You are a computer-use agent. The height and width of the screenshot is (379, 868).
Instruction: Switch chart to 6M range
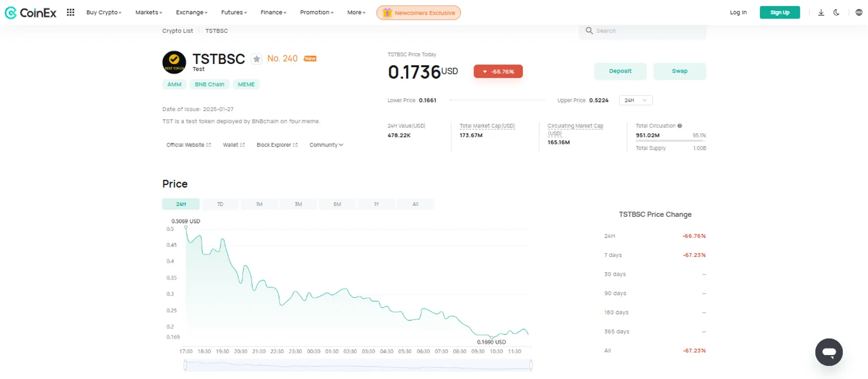pos(337,204)
